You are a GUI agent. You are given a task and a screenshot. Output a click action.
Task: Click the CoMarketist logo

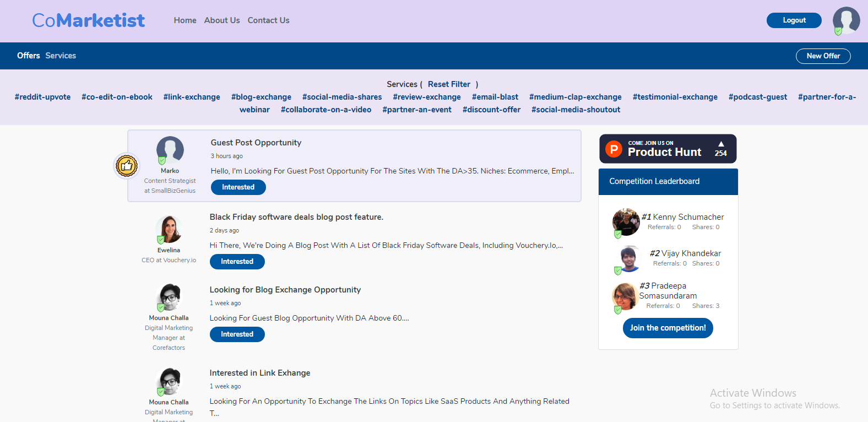pyautogui.click(x=89, y=20)
